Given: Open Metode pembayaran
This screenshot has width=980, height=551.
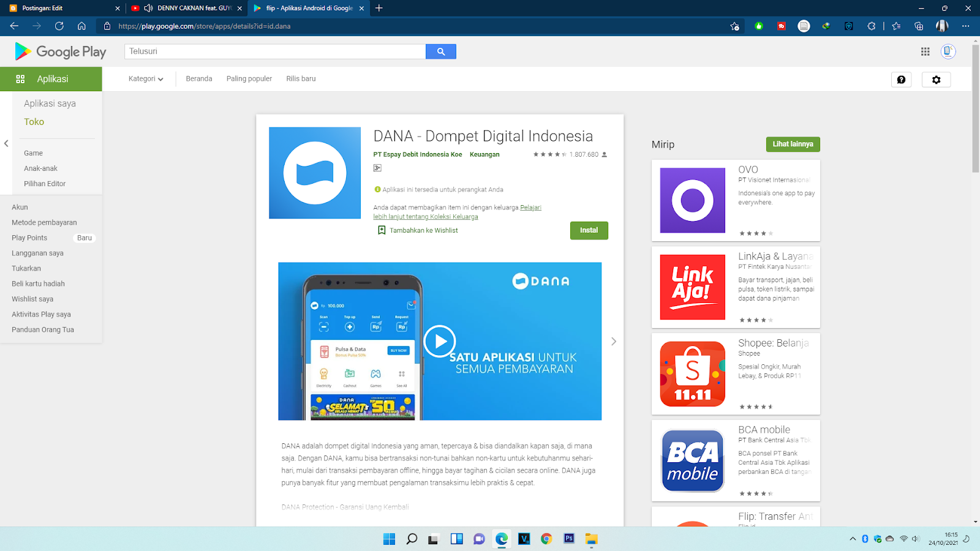Looking at the screenshot, I should [44, 222].
